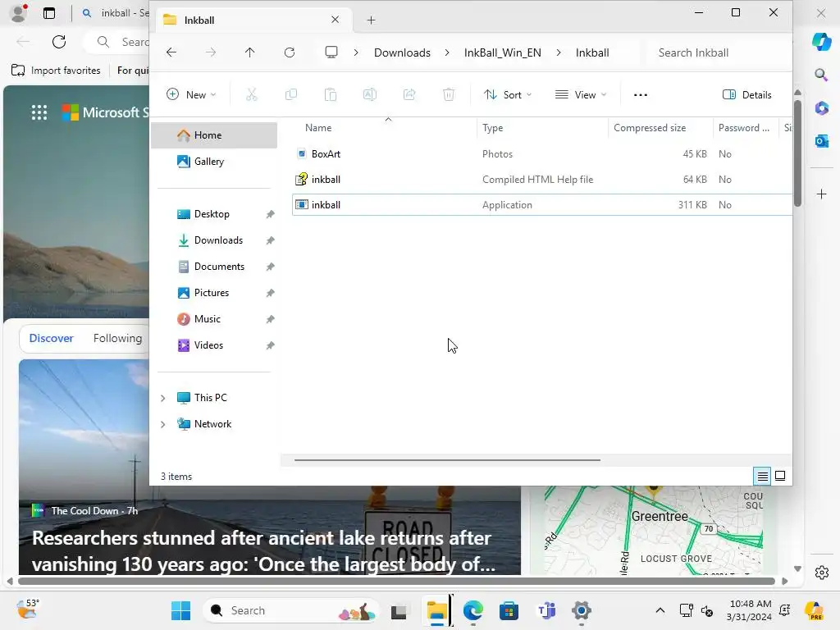Open Microsoft apps grid launcher
The height and width of the screenshot is (630, 840).
39,112
